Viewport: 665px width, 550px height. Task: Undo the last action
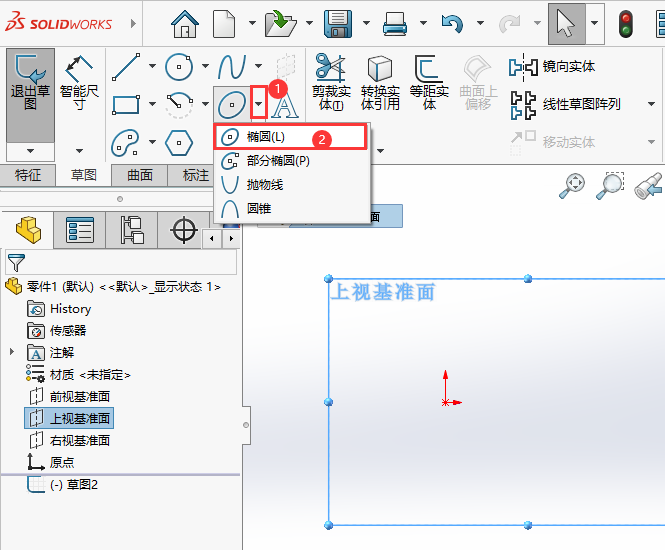click(x=452, y=24)
